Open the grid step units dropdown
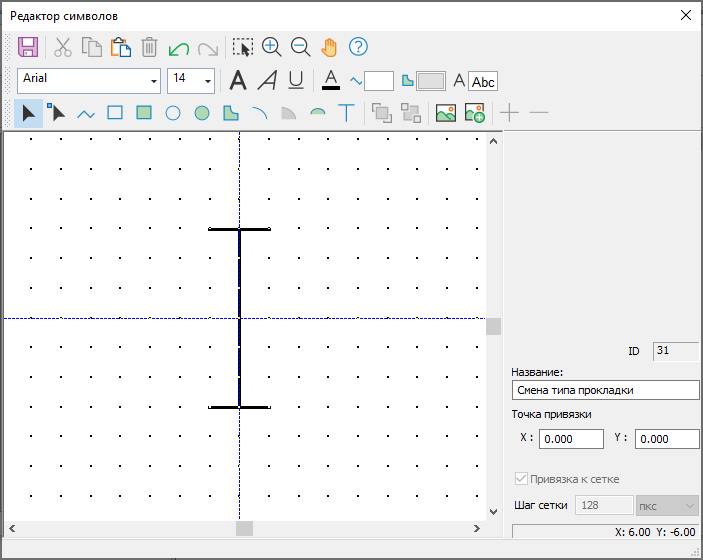703x560 pixels. pyautogui.click(x=667, y=506)
